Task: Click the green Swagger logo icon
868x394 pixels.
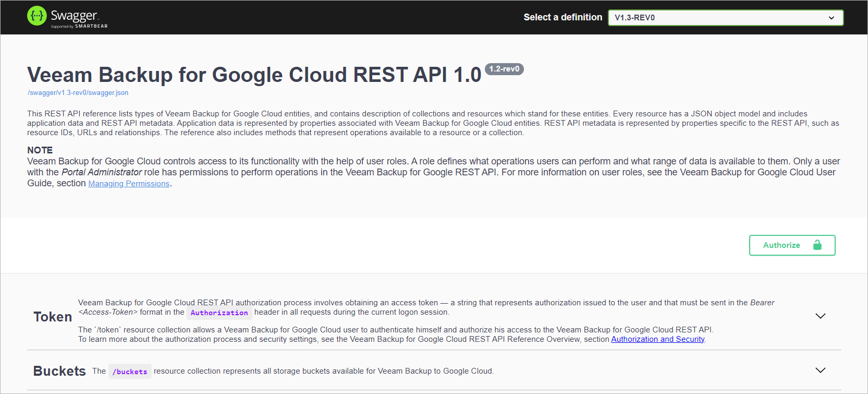Action: point(37,16)
